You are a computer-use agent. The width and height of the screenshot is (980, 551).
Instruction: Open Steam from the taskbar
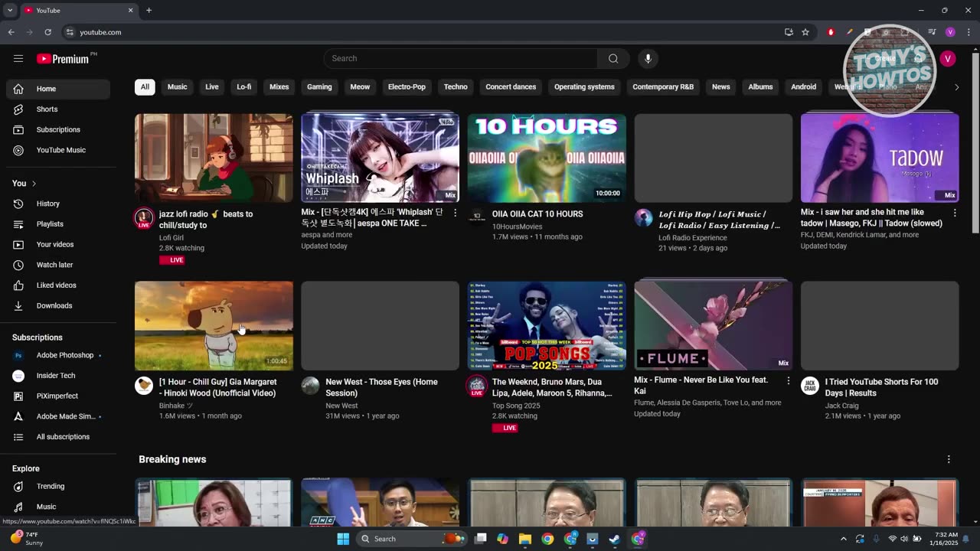click(615, 539)
